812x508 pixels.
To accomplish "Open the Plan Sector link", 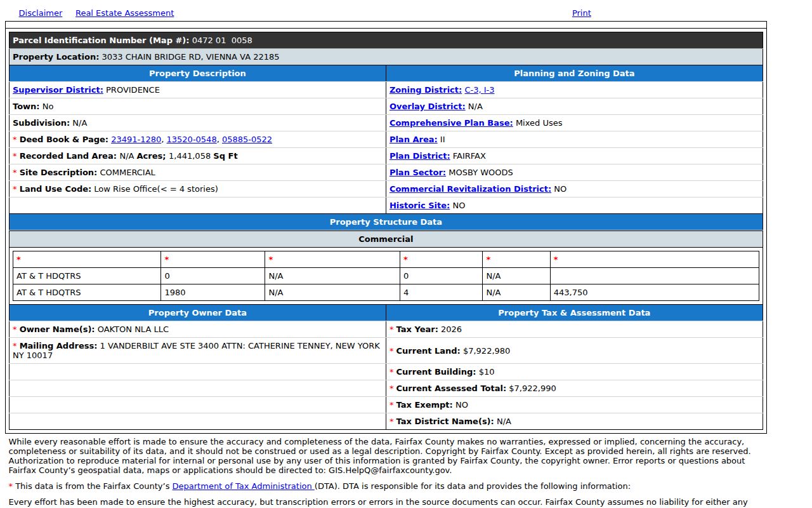I will (x=417, y=172).
